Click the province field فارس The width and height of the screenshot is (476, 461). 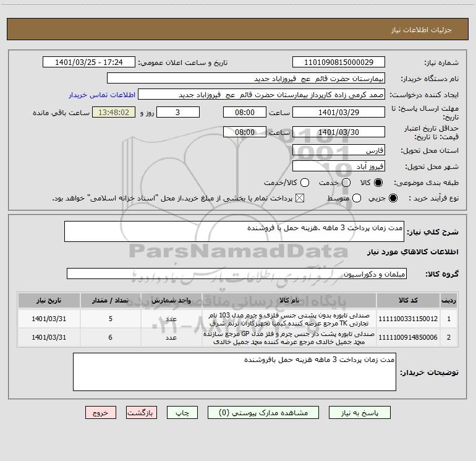point(339,150)
